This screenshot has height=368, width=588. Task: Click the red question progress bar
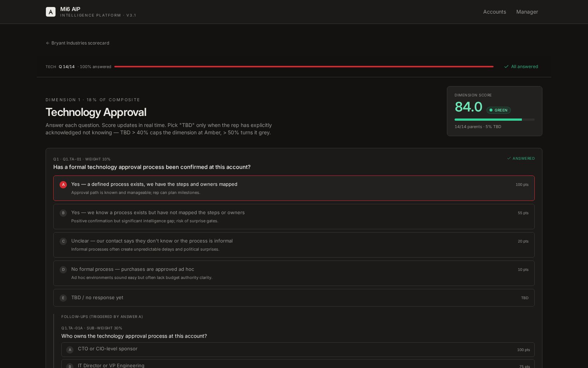[304, 67]
